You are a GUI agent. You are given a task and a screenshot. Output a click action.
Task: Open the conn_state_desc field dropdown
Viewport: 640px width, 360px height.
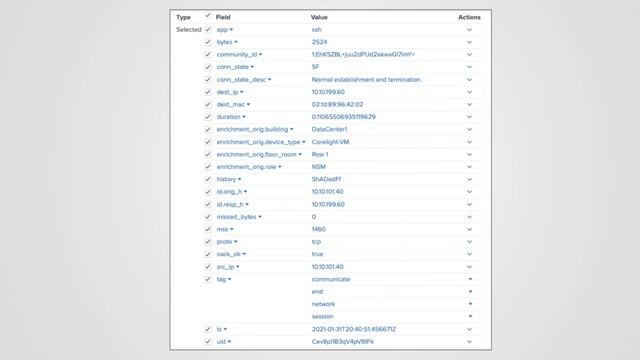[269, 80]
